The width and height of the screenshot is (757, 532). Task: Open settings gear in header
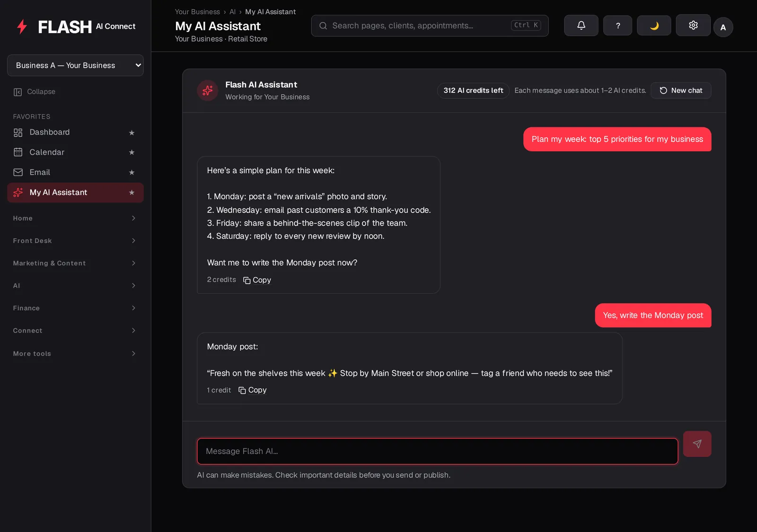(693, 26)
